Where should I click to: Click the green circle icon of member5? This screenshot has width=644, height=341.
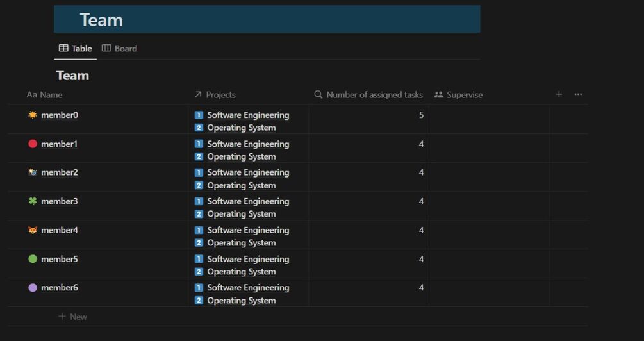pos(33,259)
